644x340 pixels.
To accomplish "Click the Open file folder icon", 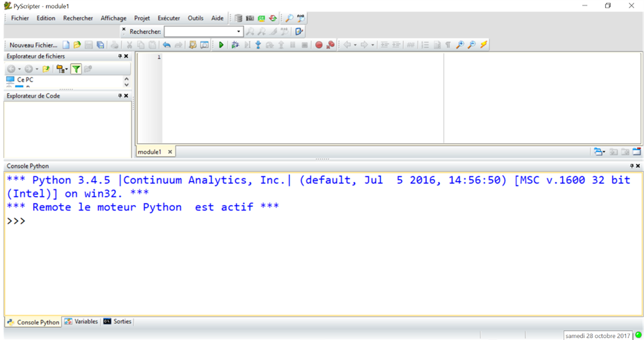I will (77, 45).
